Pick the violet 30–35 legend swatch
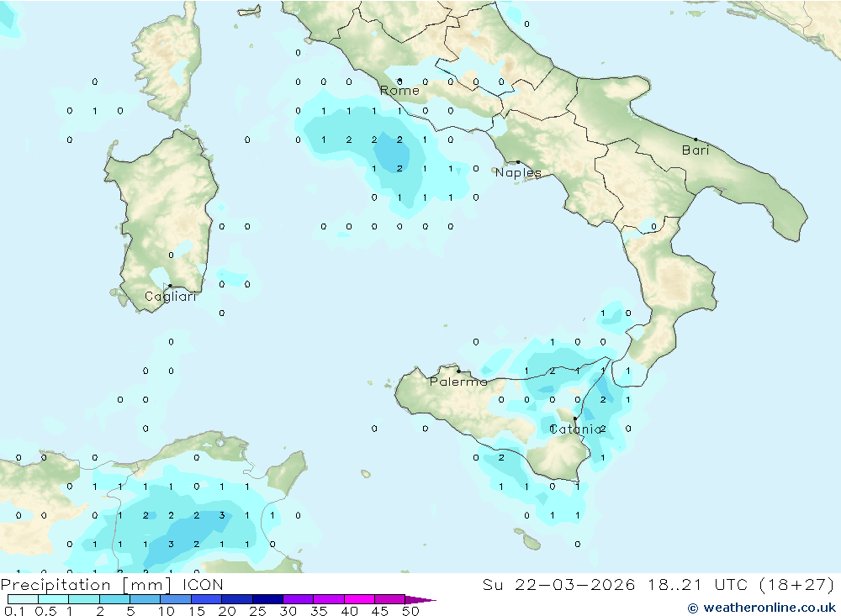 point(299,599)
